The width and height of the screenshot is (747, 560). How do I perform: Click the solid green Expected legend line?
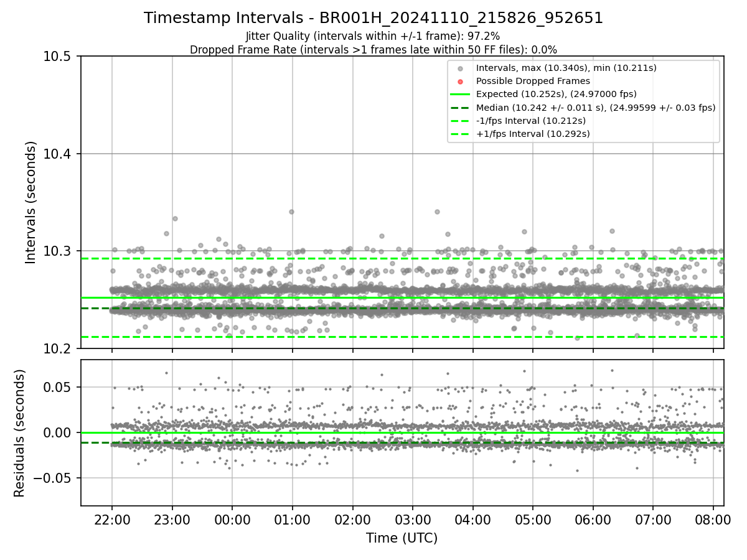tap(460, 95)
